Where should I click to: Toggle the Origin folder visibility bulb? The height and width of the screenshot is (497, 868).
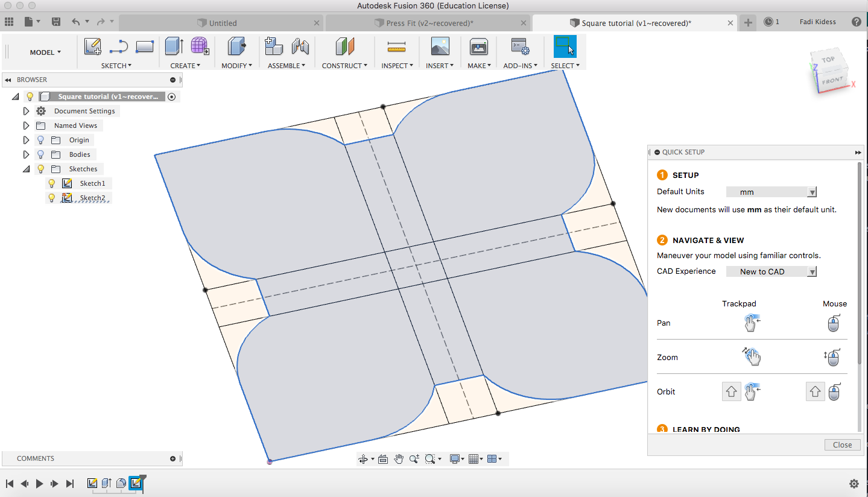pos(40,139)
